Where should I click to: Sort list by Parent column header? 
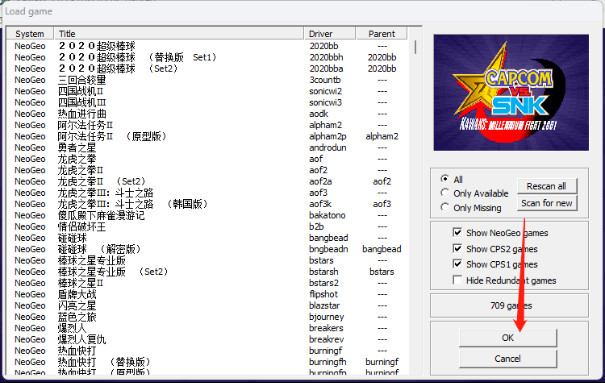click(381, 34)
